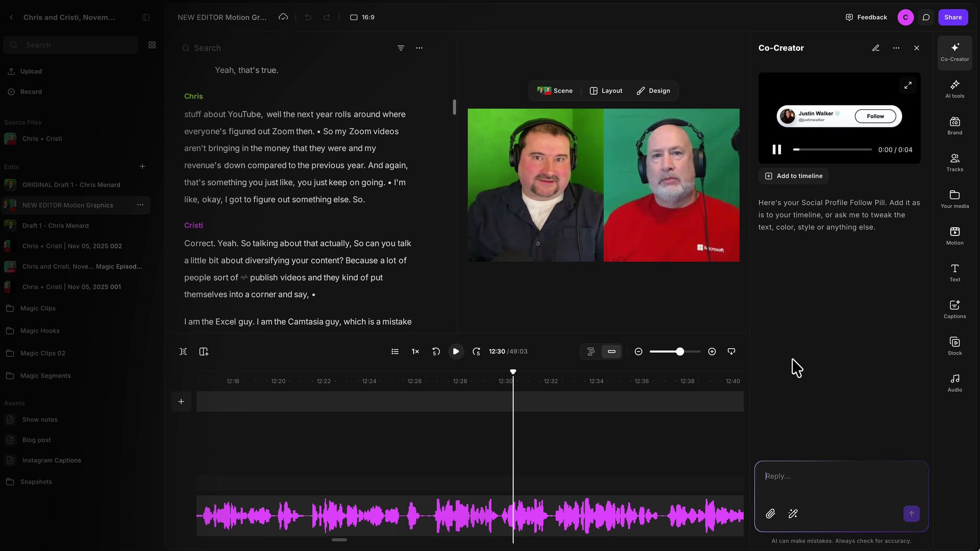Click the redo arrow
The width and height of the screenshot is (980, 551).
(x=327, y=17)
